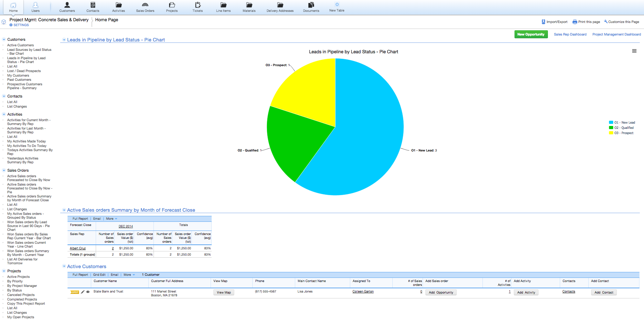Image resolution: width=644 pixels, height=320 pixels.
Task: Click the pencil edit icon for State Bank
Action: pos(83,292)
